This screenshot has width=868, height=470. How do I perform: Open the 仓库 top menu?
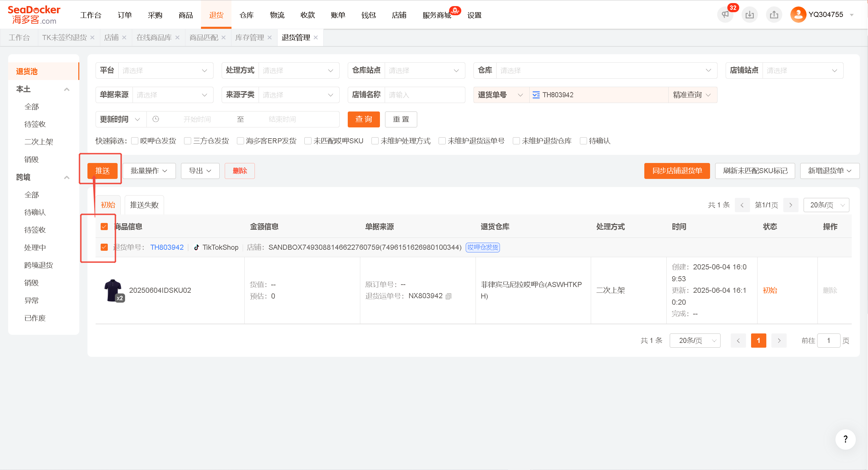pyautogui.click(x=246, y=15)
